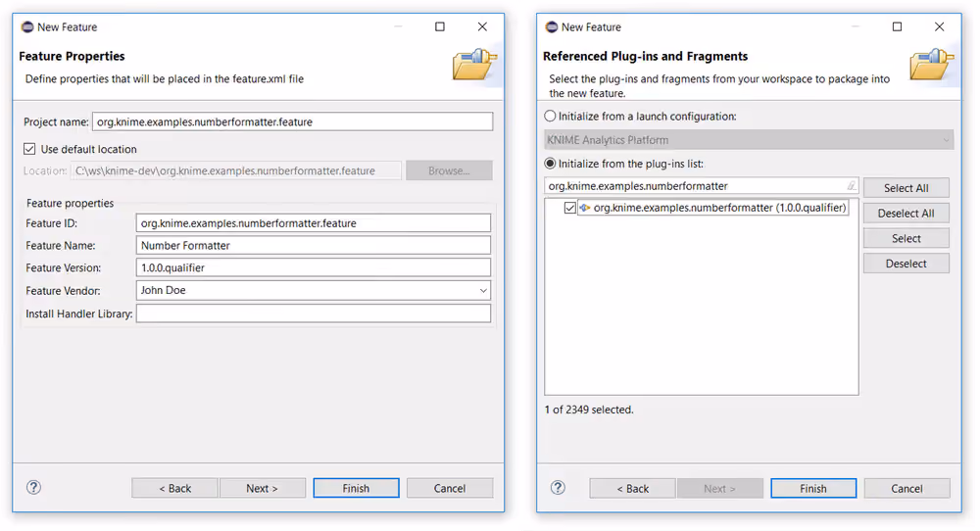Image resolution: width=980 pixels, height=531 pixels.
Task: Toggle Use default location checkbox
Action: (29, 149)
